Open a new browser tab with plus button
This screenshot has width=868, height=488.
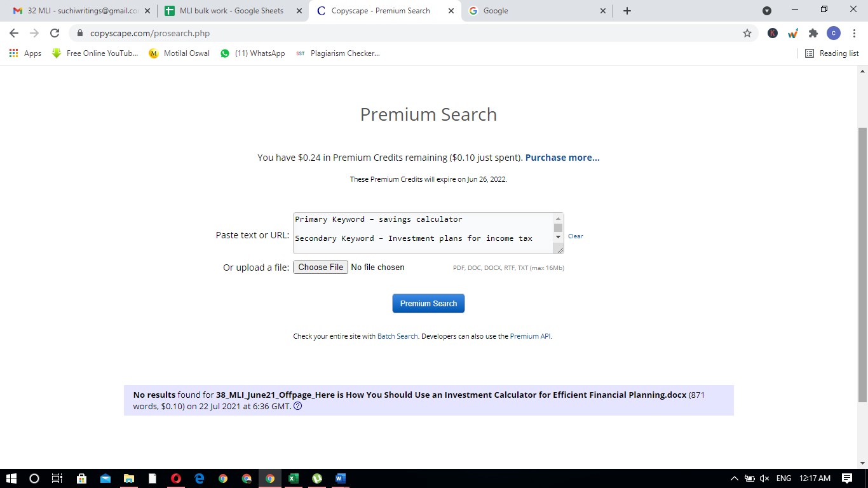pos(627,11)
